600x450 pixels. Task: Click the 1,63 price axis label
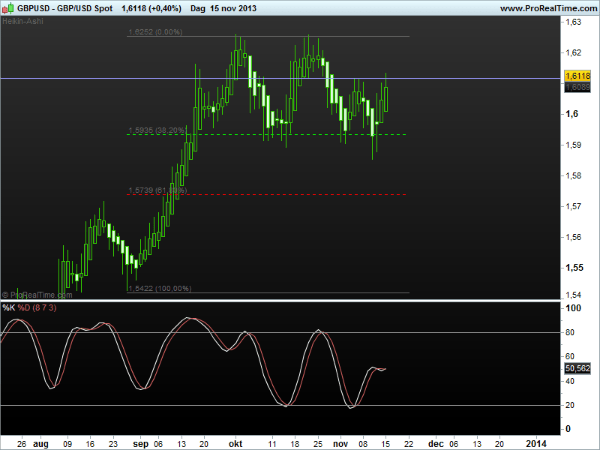click(x=573, y=22)
